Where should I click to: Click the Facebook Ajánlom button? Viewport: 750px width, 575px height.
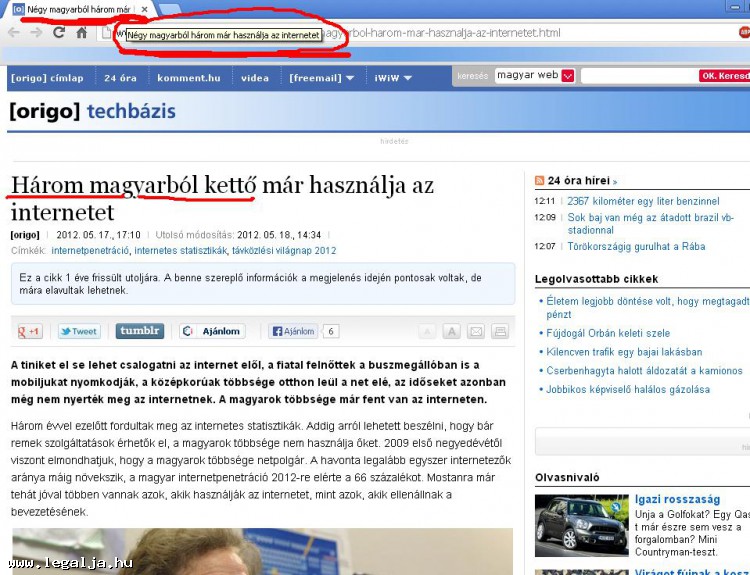(x=292, y=331)
